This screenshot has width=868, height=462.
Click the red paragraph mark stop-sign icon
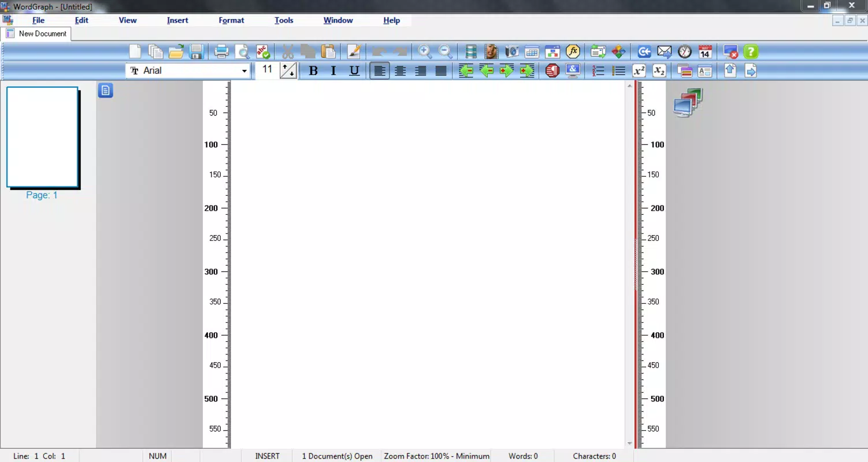click(552, 70)
